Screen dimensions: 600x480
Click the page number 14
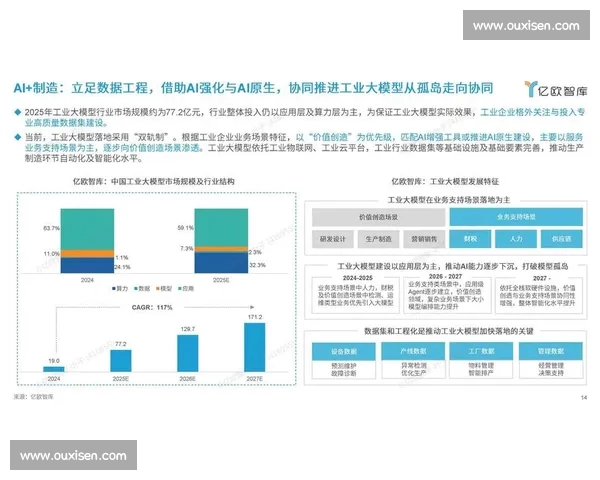(584, 398)
